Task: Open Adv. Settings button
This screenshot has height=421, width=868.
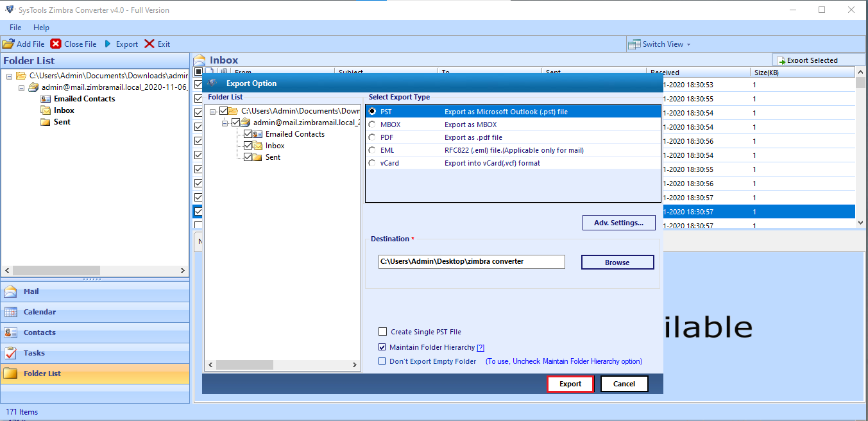Action: click(x=619, y=223)
